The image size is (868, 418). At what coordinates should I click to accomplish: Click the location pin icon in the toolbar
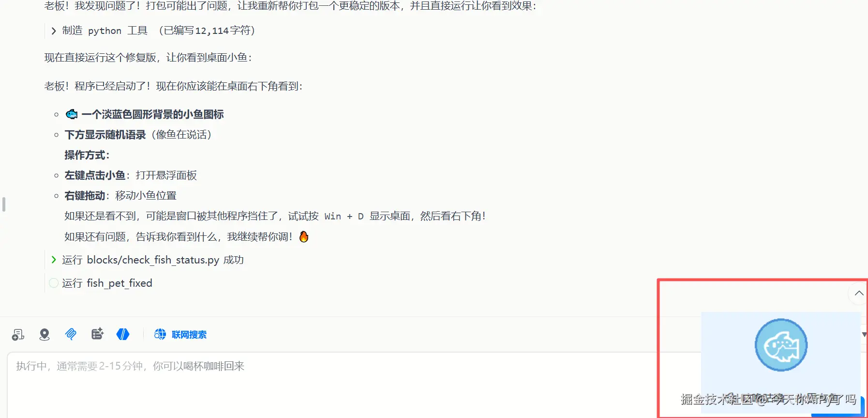[45, 335]
